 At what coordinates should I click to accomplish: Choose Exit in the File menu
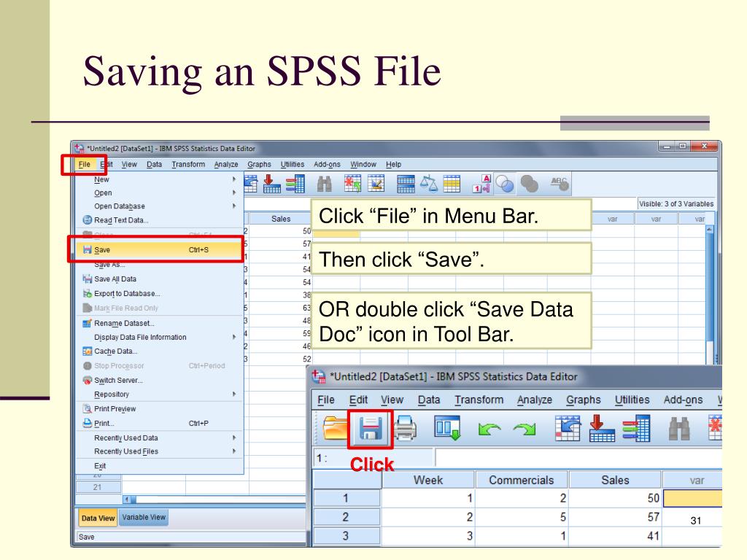coord(160,466)
